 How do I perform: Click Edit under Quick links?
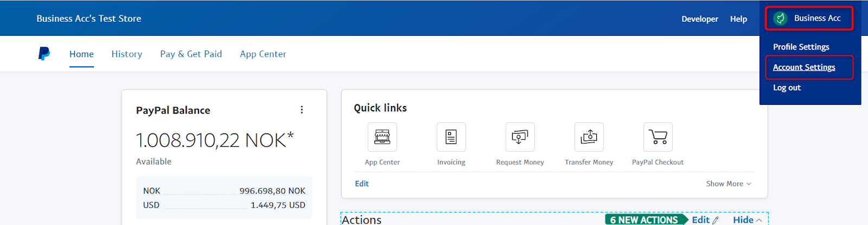362,184
